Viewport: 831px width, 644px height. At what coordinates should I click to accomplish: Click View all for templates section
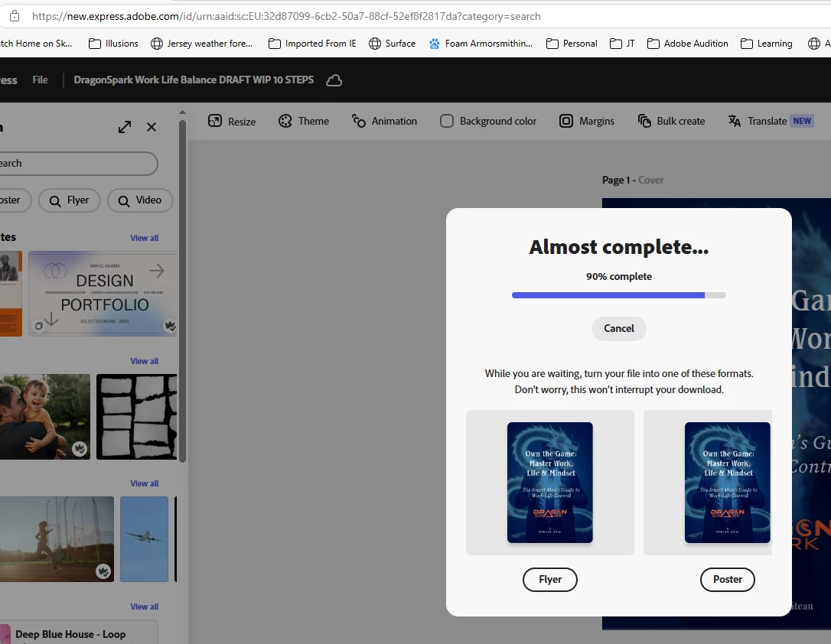point(144,239)
